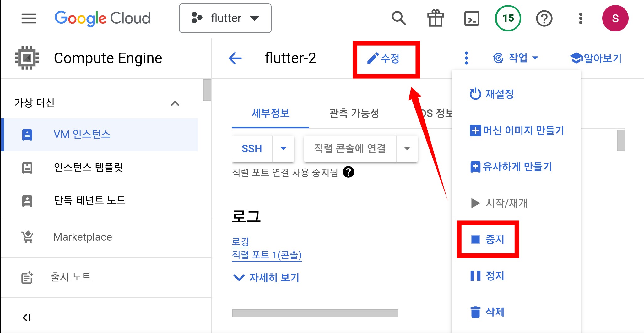Click the serial port help icon
This screenshot has width=644, height=333.
348,172
